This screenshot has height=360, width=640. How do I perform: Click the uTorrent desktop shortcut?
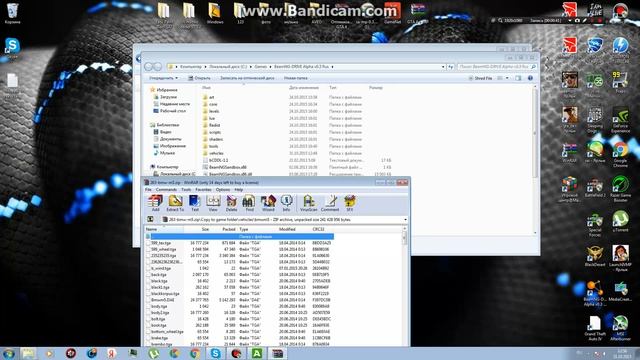coord(620,221)
